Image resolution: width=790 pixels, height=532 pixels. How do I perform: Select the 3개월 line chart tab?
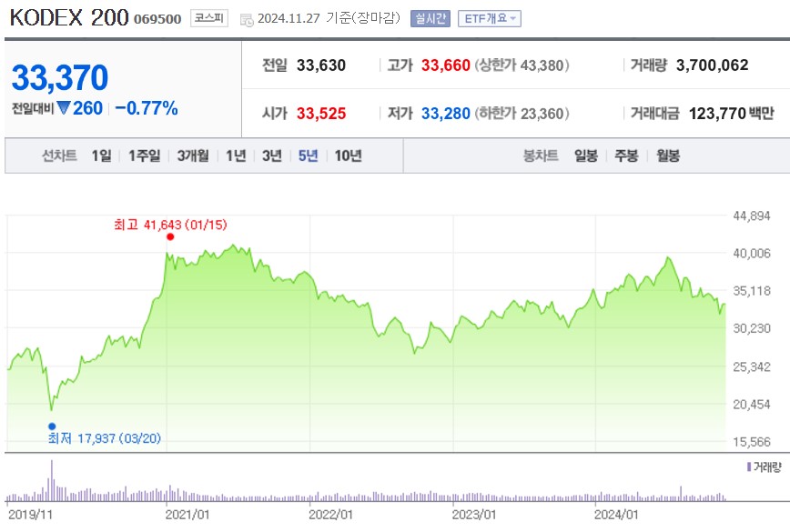[193, 156]
